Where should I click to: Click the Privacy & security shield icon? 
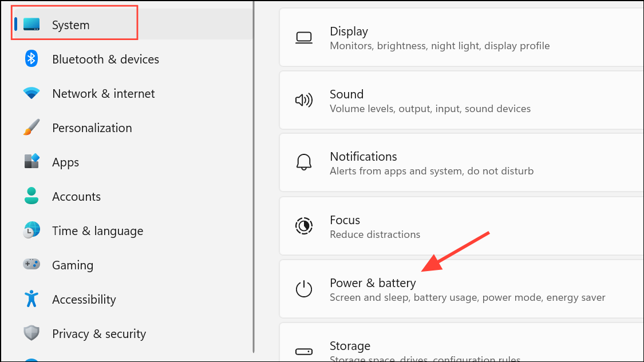coord(31,333)
